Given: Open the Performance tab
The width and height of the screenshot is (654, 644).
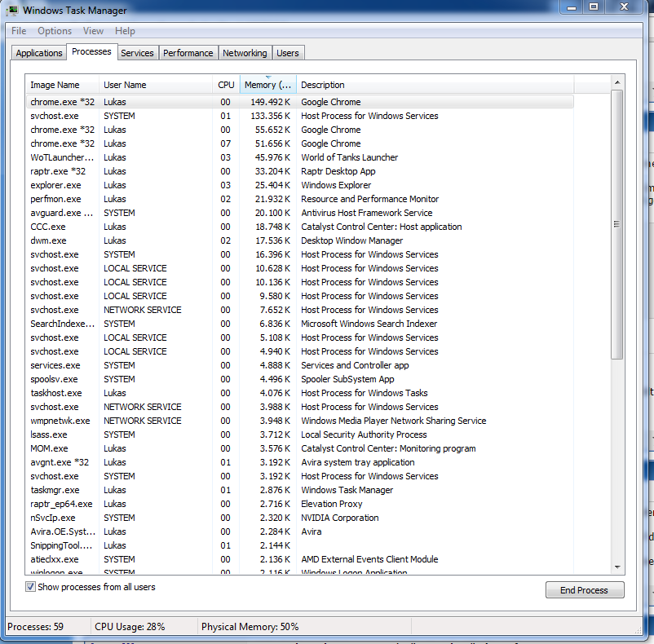Looking at the screenshot, I should tap(188, 53).
